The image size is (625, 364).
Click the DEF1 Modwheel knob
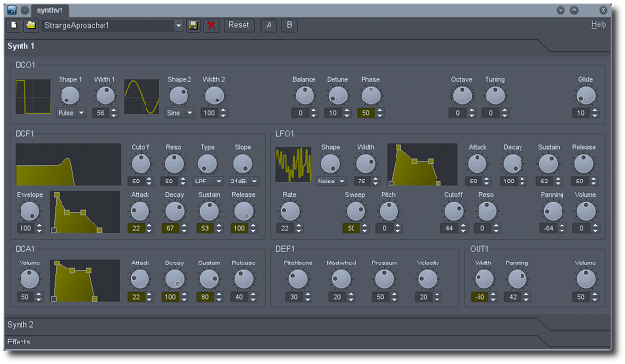click(x=341, y=279)
